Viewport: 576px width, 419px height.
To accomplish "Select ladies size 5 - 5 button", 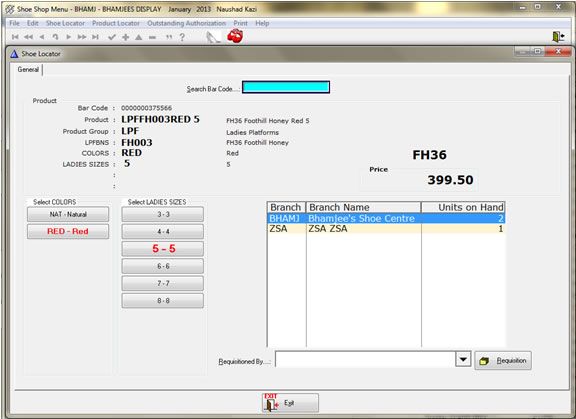I will pyautogui.click(x=163, y=249).
